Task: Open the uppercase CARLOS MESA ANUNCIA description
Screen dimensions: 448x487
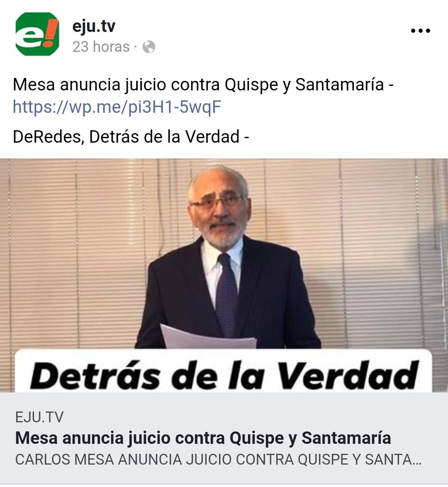Action: pyautogui.click(x=219, y=460)
